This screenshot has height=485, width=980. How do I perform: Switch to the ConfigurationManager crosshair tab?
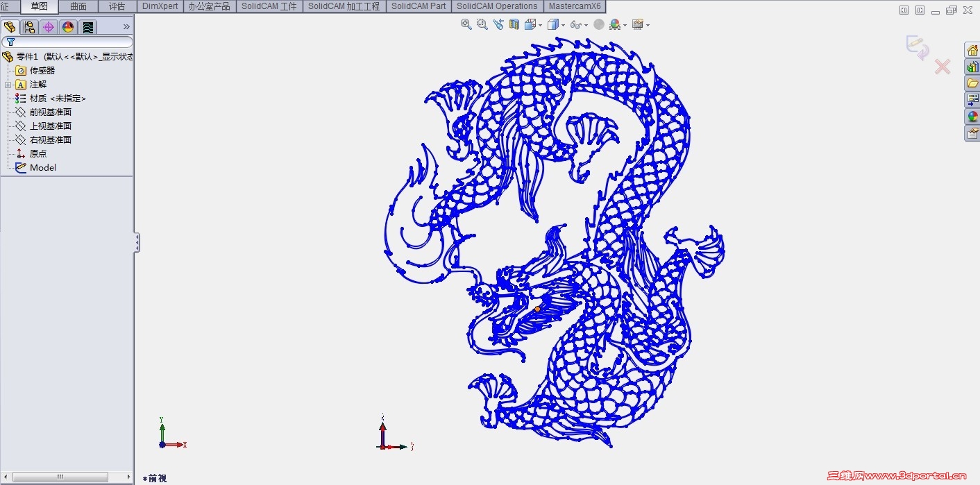pyautogui.click(x=48, y=27)
